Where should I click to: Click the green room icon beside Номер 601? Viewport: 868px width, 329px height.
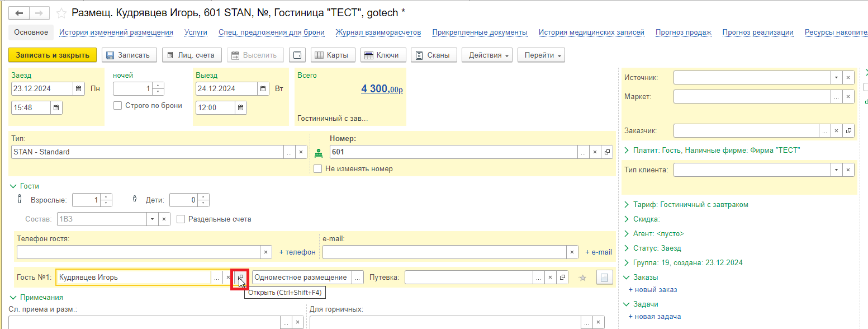point(319,152)
